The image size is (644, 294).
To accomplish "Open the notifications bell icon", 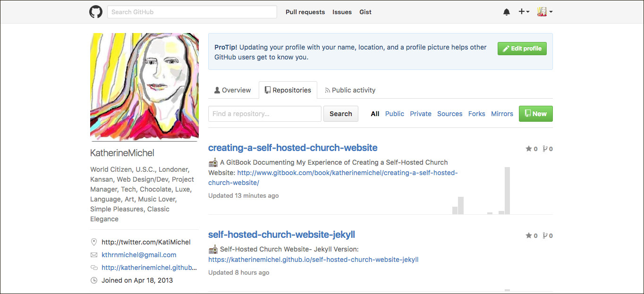I will [507, 12].
